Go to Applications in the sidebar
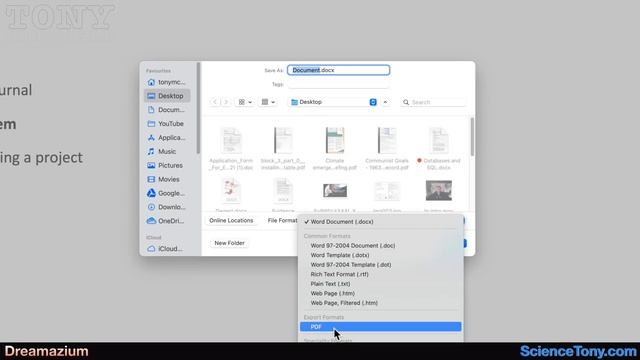Viewport: 640px width, 360px height. [x=167, y=138]
